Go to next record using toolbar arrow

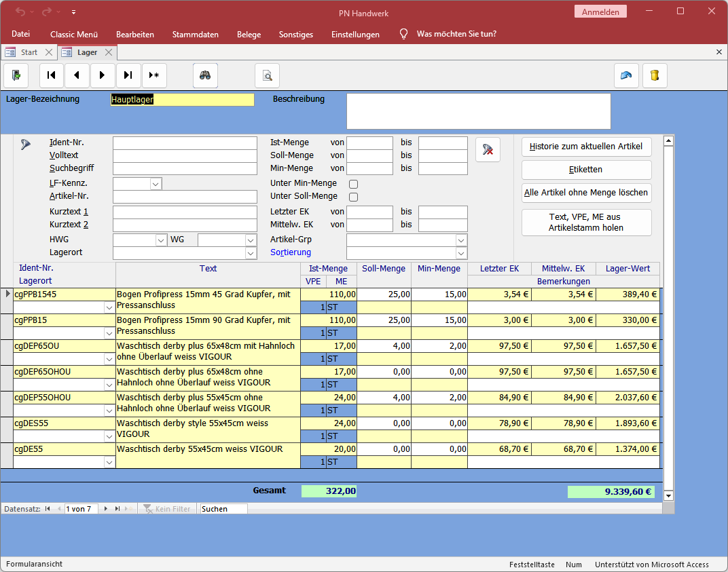click(x=103, y=75)
